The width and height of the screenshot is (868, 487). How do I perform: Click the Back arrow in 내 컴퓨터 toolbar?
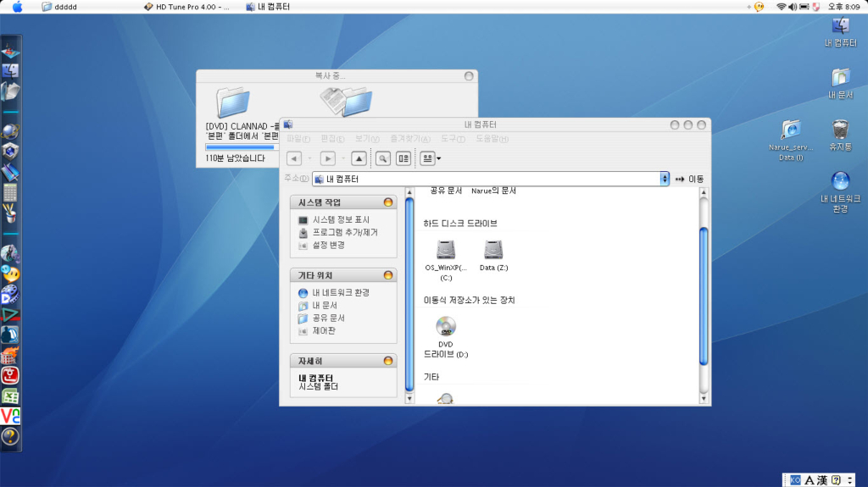click(294, 159)
